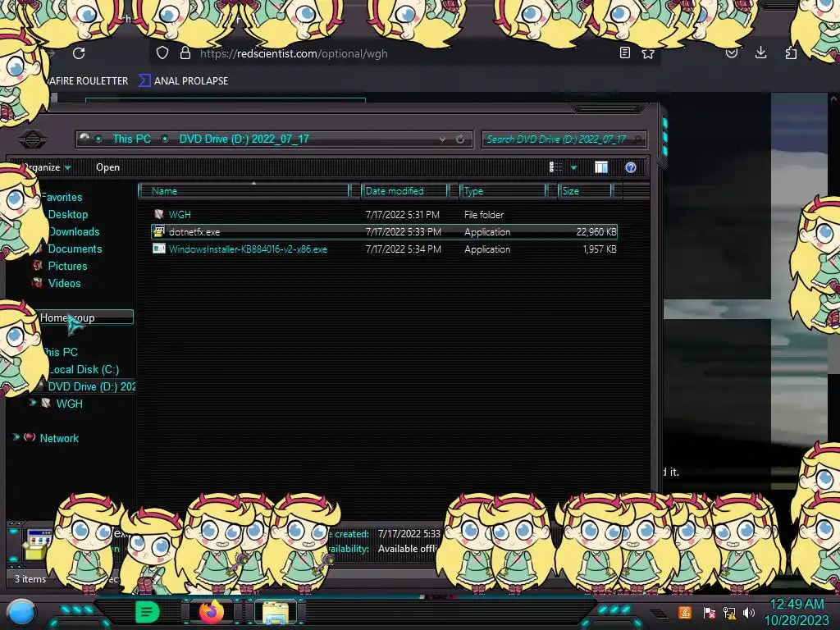Click the network tray icon
The width and height of the screenshot is (840, 630).
coord(729,612)
